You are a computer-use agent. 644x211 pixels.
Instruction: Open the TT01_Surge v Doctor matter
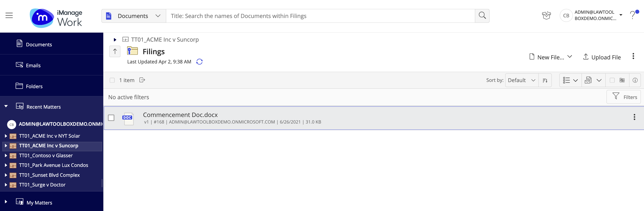click(42, 185)
